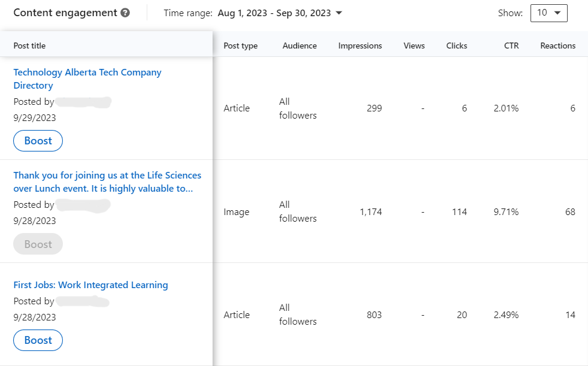
Task: Select the Clicks column header
Action: tap(456, 46)
